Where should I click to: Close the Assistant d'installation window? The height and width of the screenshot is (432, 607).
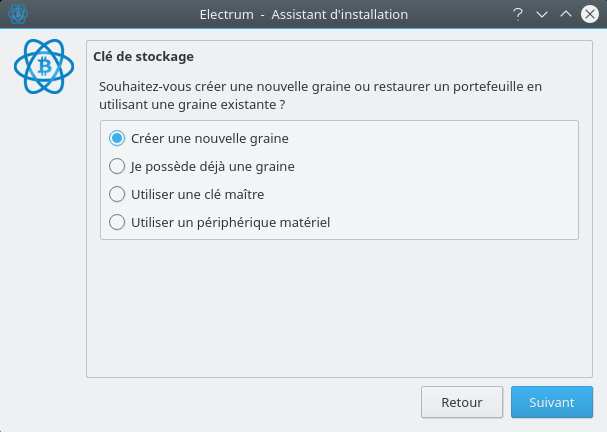coord(589,14)
